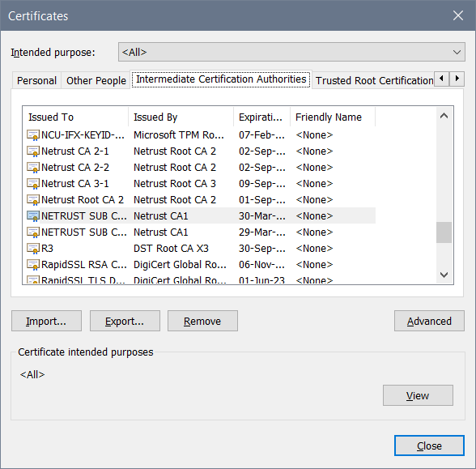
Task: Sort by Issued To column header
Action: 75,117
